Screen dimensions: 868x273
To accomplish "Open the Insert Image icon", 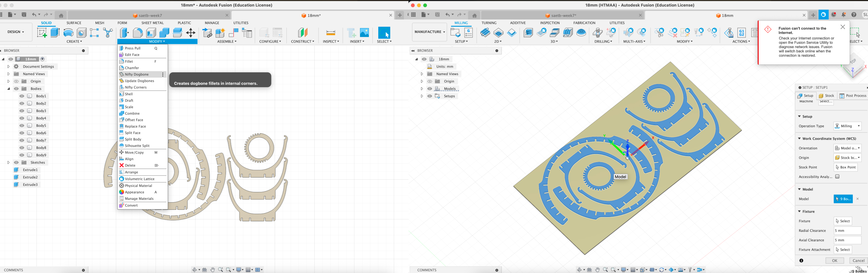I will [x=364, y=33].
